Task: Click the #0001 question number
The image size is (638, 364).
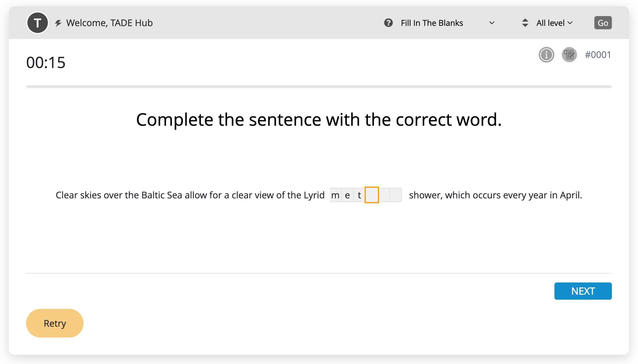Action: [598, 55]
